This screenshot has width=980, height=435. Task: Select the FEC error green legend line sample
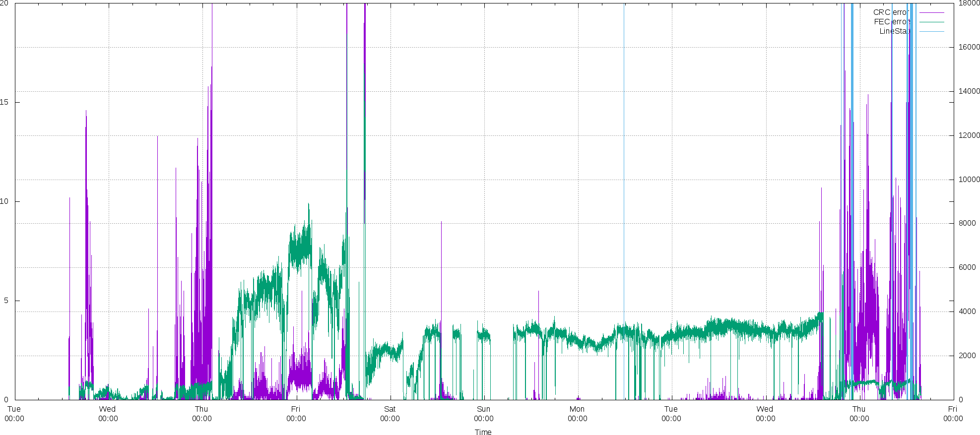click(931, 22)
